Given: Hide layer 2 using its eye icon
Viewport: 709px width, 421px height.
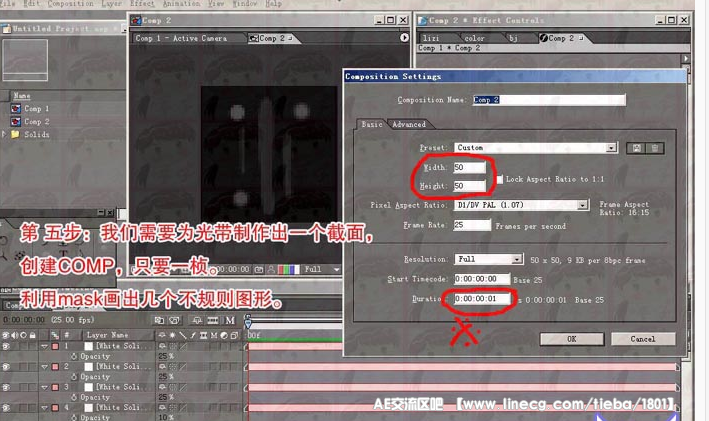Looking at the screenshot, I should 6,367.
